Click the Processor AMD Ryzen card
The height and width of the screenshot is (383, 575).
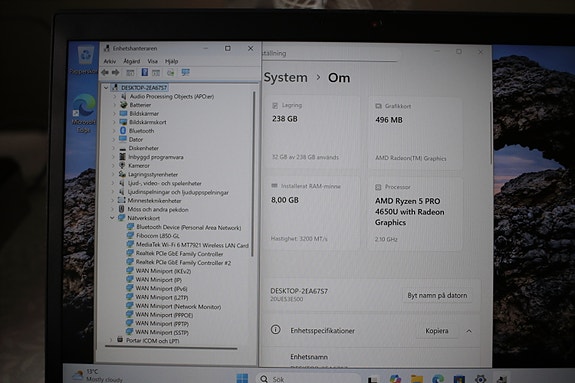click(x=414, y=214)
